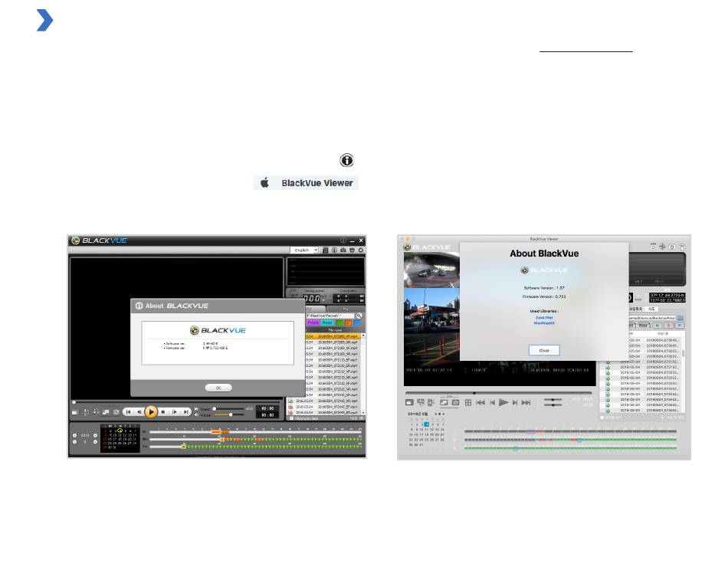Open the Core Plot library link
Viewport: 728px width, 570px height.
tap(544, 318)
